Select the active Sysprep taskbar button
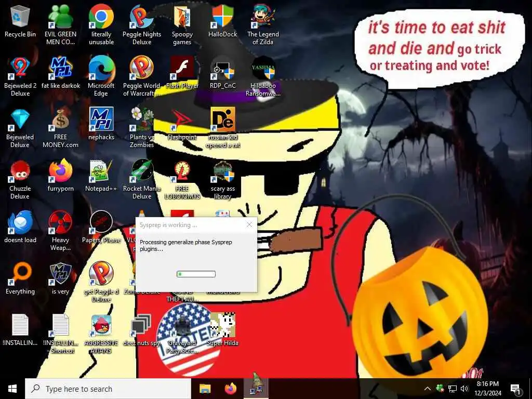532x399 pixels. (256, 389)
